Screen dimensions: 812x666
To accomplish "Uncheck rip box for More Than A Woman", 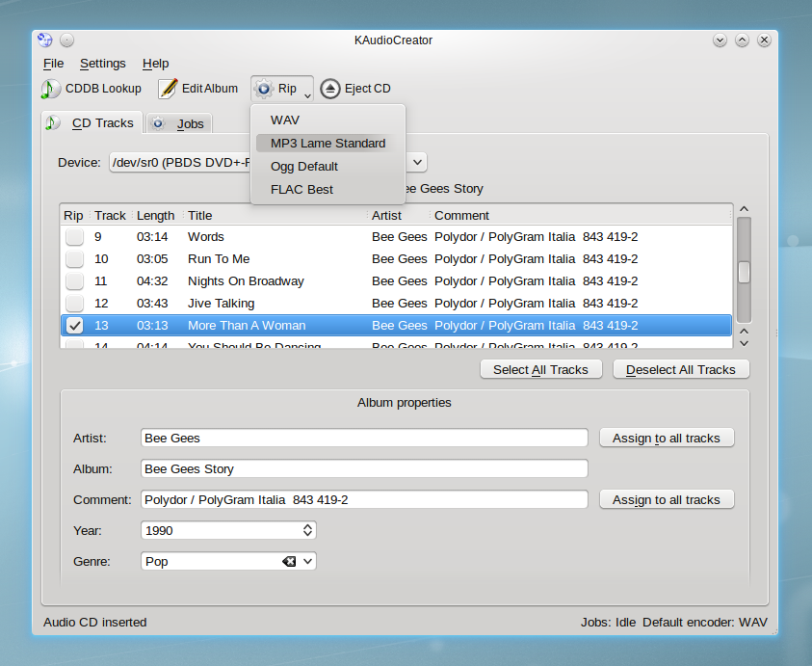I will (x=74, y=326).
